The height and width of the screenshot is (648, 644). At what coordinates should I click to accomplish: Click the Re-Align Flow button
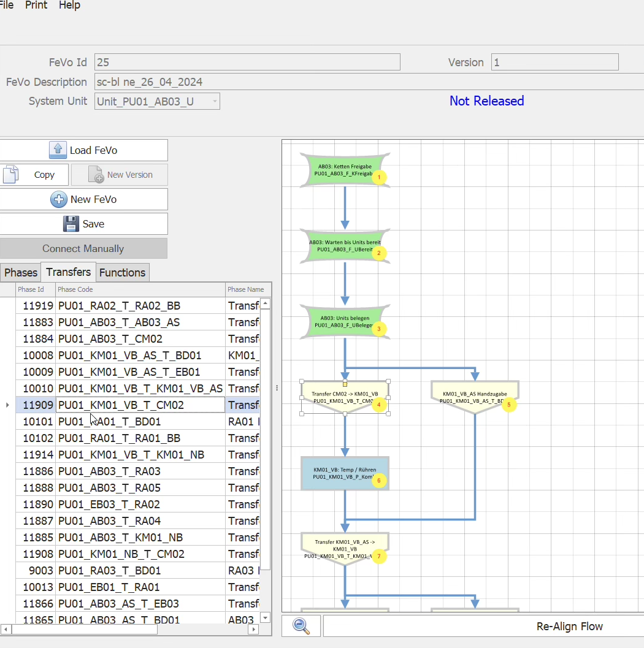(x=484, y=626)
